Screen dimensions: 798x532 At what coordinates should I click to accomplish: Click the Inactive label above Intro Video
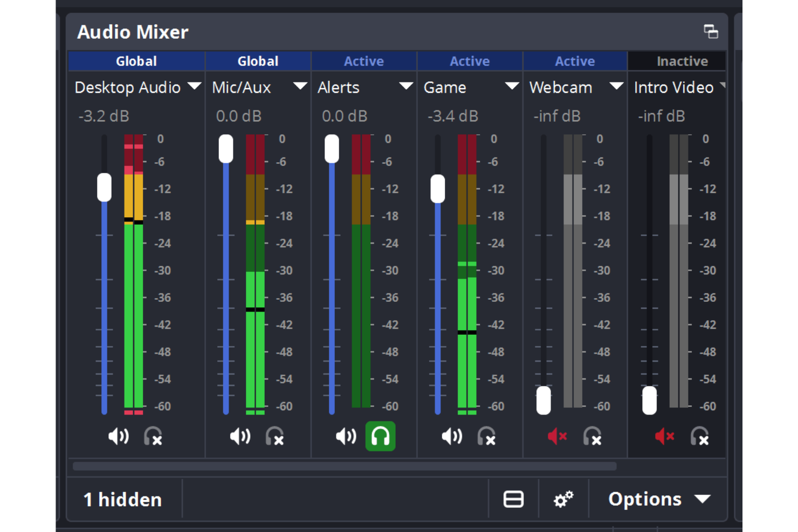[x=682, y=61]
